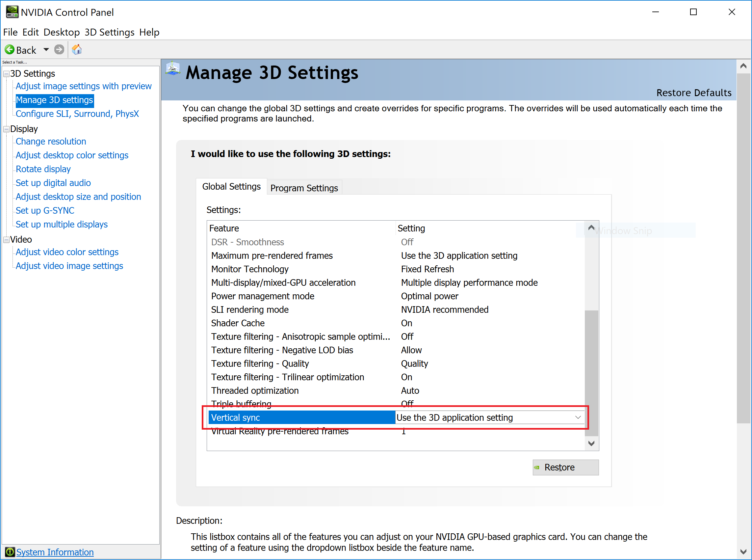Open Adjust image settings with preview

(83, 86)
